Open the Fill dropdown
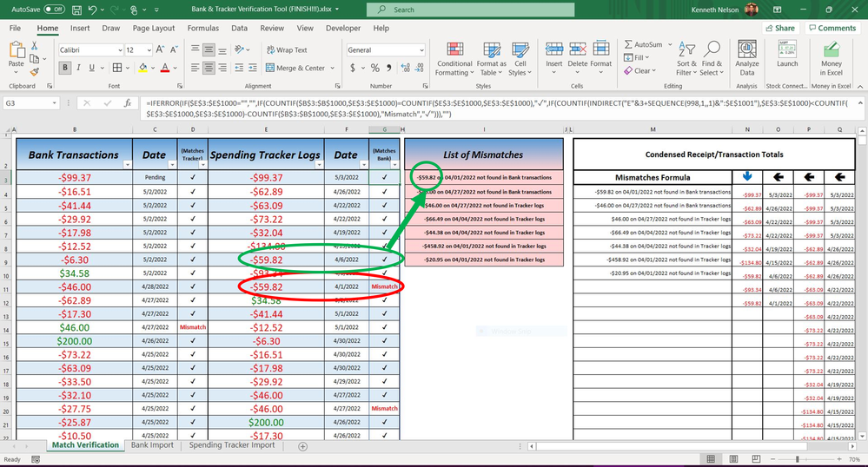This screenshot has height=467, width=868. click(637, 57)
